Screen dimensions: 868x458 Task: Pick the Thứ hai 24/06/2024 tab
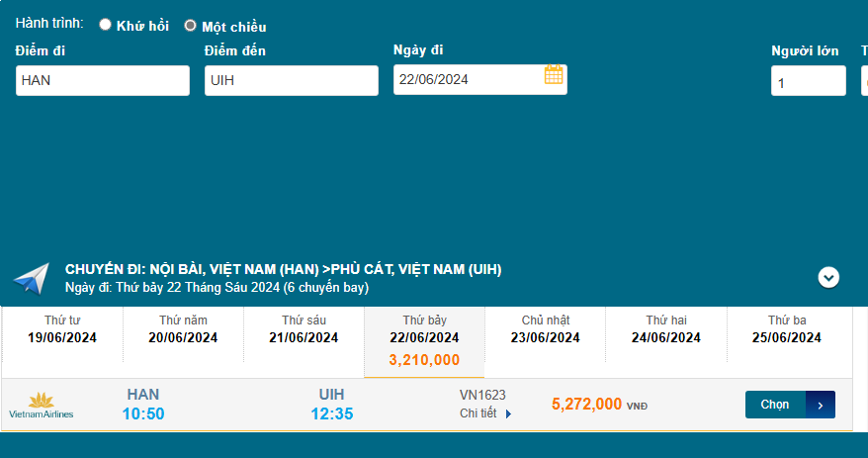click(666, 329)
